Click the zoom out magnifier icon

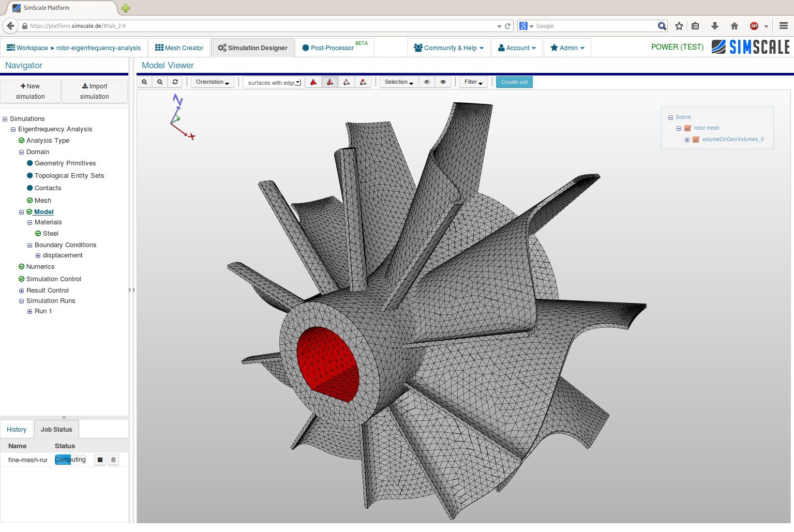[160, 82]
